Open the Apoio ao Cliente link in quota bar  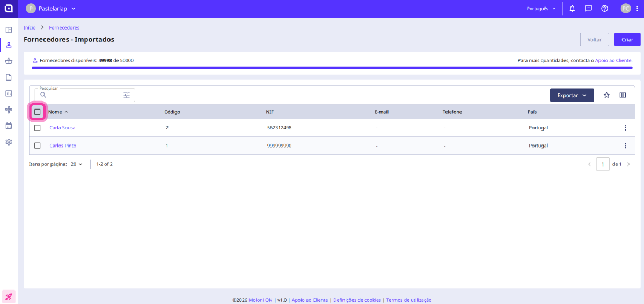pos(613,61)
